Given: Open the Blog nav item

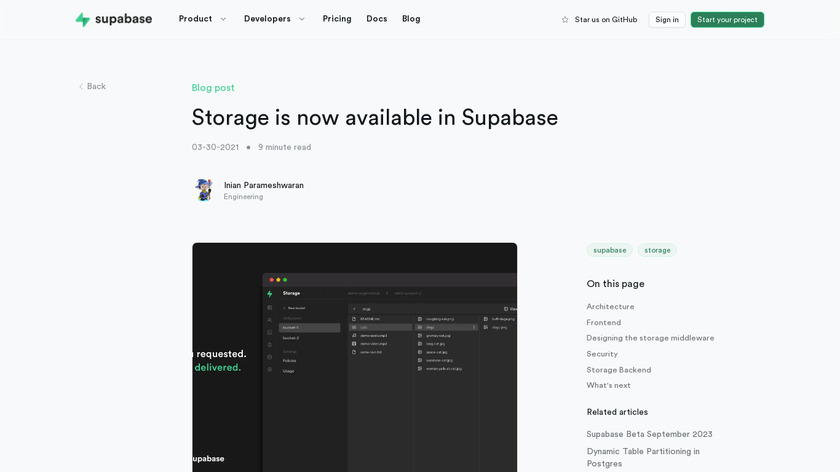Looking at the screenshot, I should point(411,19).
